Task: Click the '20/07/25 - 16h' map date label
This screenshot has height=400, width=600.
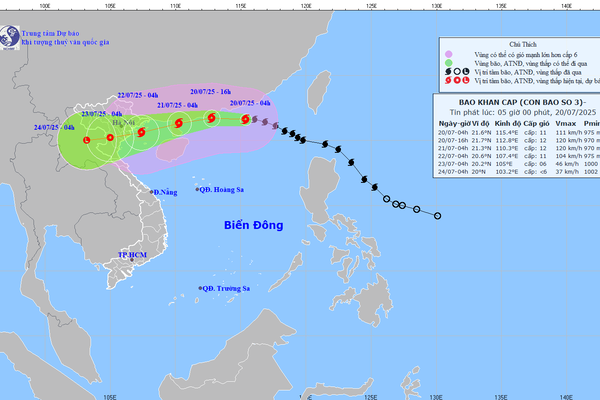Action: tap(210, 91)
